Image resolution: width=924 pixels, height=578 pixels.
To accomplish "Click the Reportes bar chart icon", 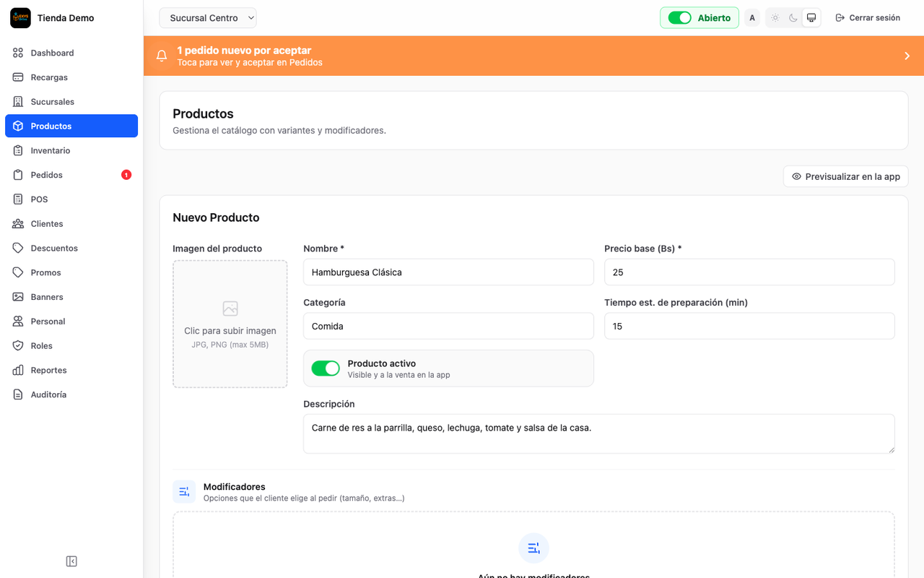I will click(18, 370).
